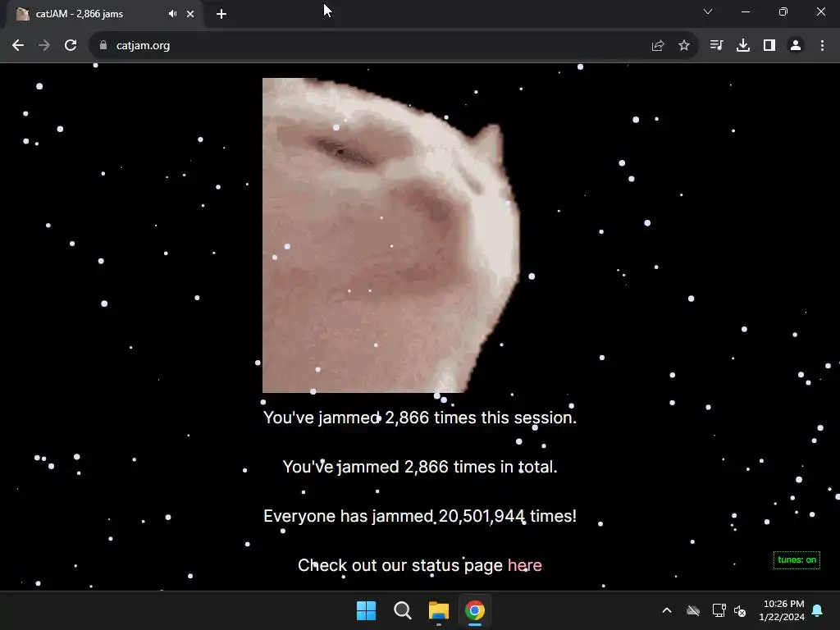This screenshot has height=630, width=840.
Task: Show hidden system tray icons
Action: [x=667, y=610]
